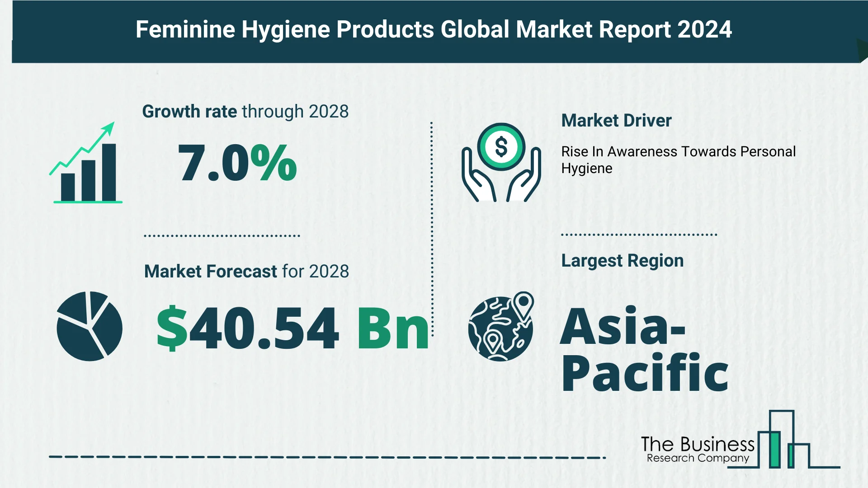Click the report title 'Feminine Hygiene Products Global Market Report 2024'
Viewport: 868px width, 488px height.
point(434,30)
